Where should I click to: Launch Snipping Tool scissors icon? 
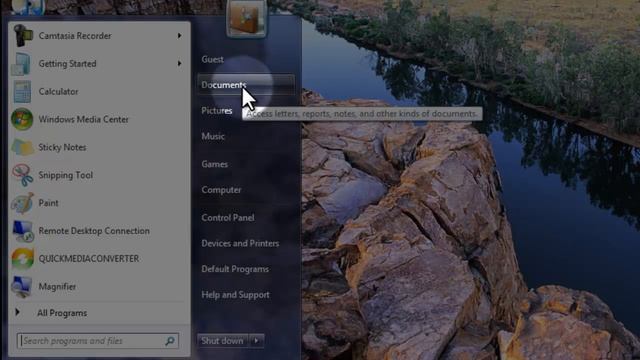point(22,175)
